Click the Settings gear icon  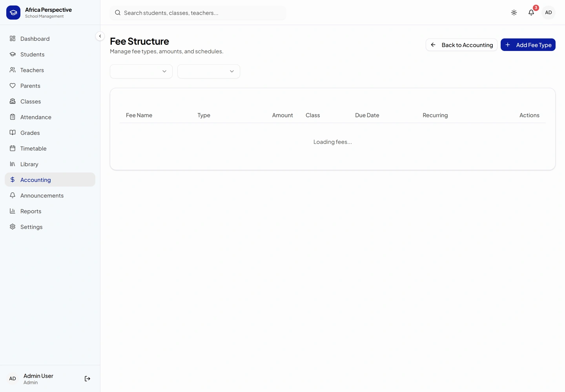[x=13, y=227]
